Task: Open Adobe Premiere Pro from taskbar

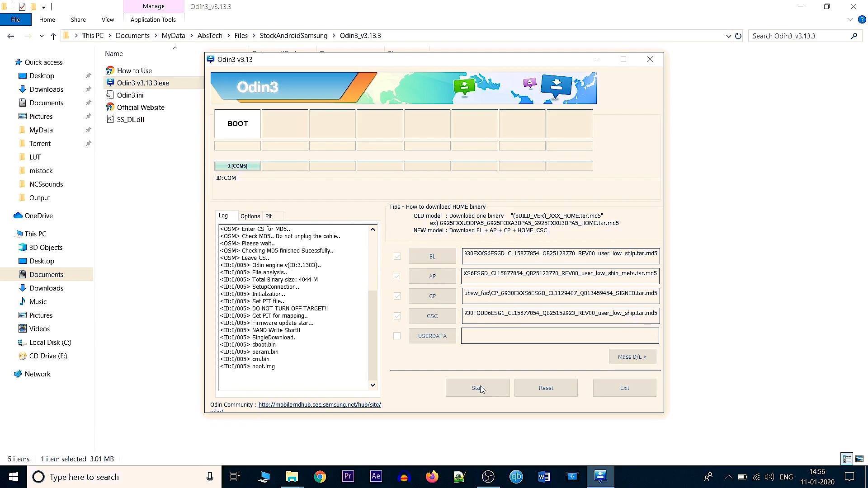Action: pos(348,477)
